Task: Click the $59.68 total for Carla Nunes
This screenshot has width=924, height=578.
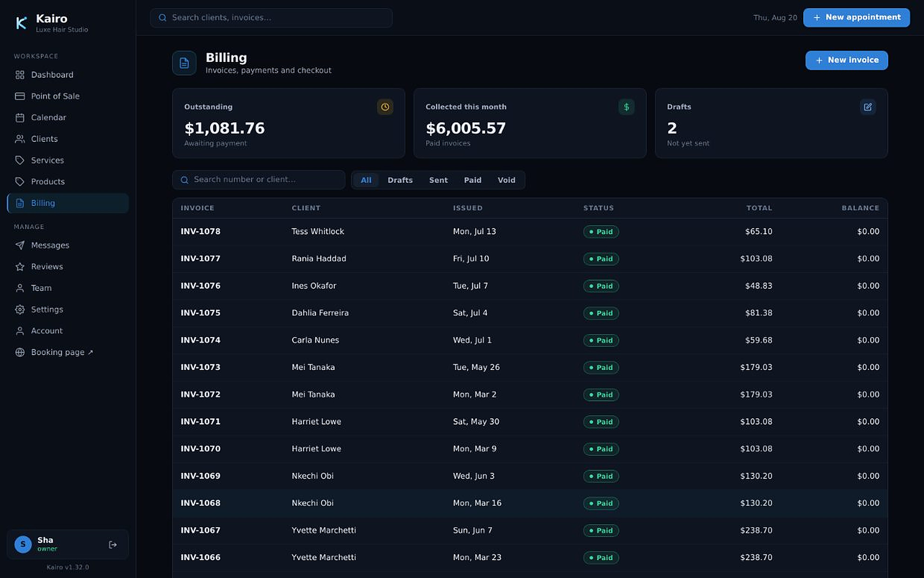Action: (x=758, y=340)
